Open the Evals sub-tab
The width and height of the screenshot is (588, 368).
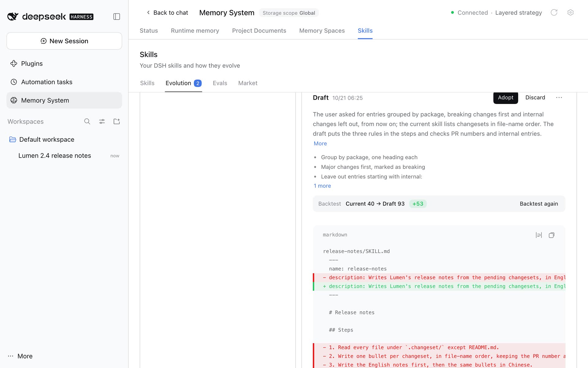coord(220,83)
